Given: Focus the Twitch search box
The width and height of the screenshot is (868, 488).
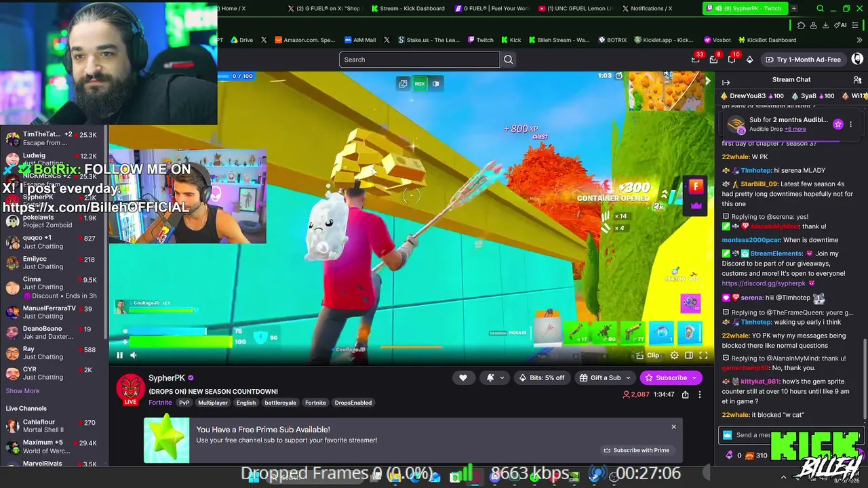Looking at the screenshot, I should point(419,60).
